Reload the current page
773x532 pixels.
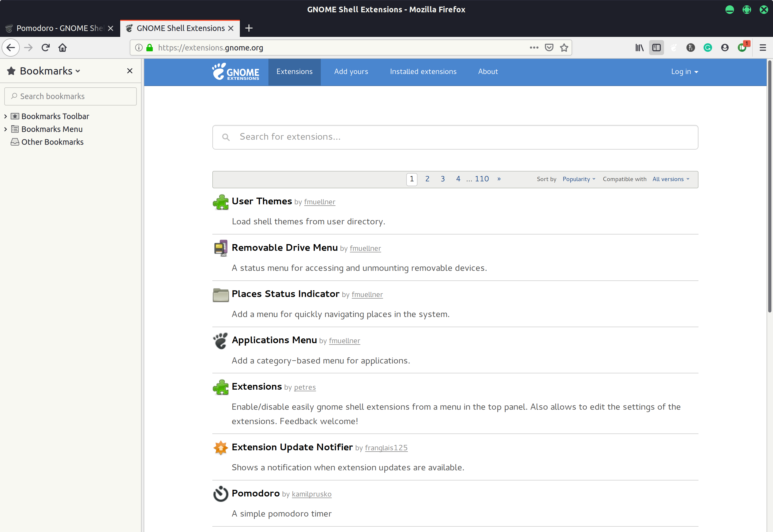(46, 48)
